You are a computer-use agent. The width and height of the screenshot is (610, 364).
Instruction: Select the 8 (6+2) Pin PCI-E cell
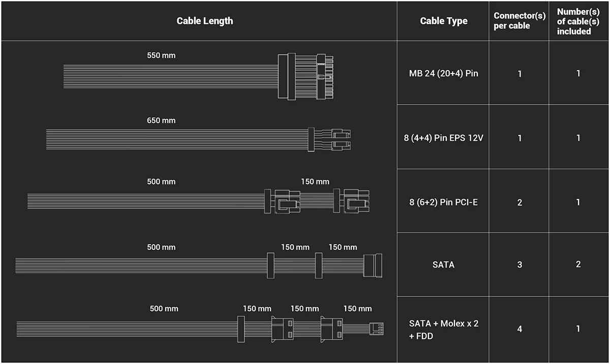click(443, 202)
